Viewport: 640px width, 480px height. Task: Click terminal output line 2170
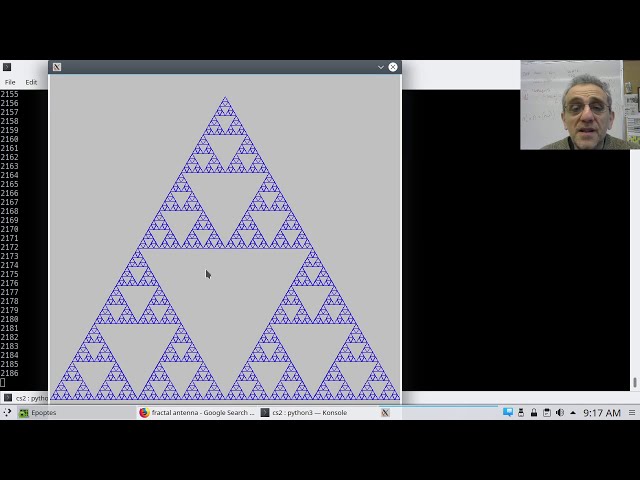tap(9, 229)
